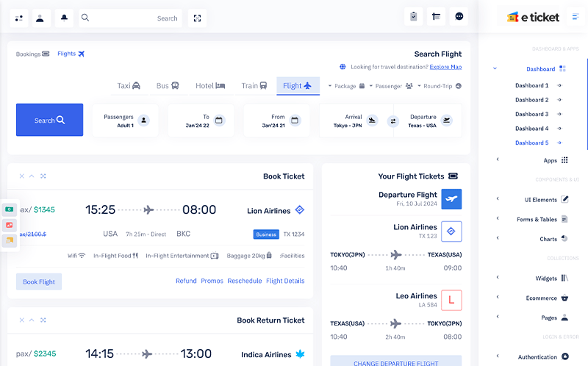Click the Departure Flight blue plane icon
Viewport: 588px width, 366px height.
point(451,198)
